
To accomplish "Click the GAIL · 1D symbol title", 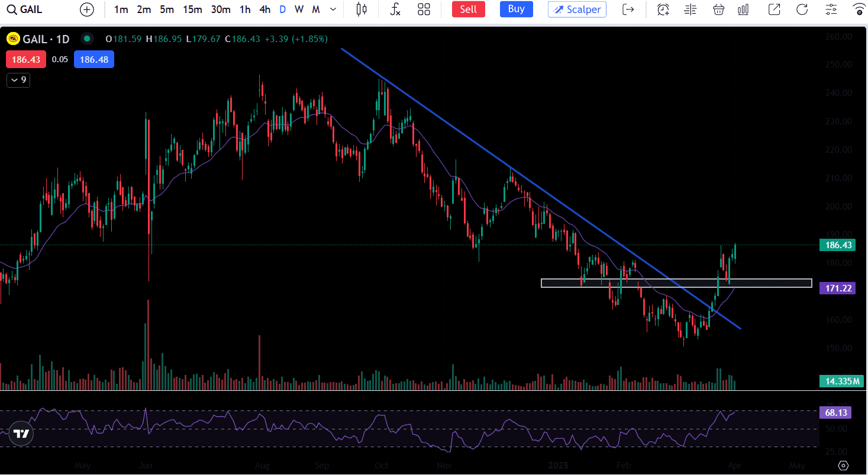I will click(x=46, y=39).
